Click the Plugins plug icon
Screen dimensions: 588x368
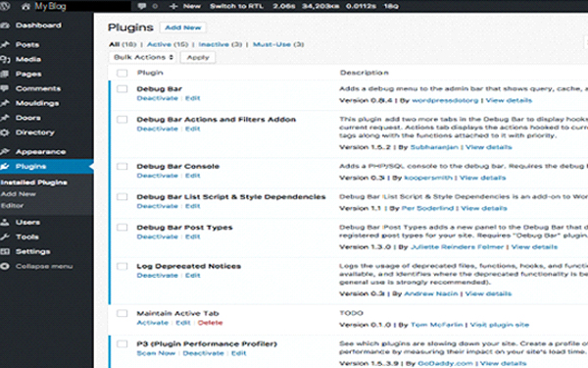(5, 167)
